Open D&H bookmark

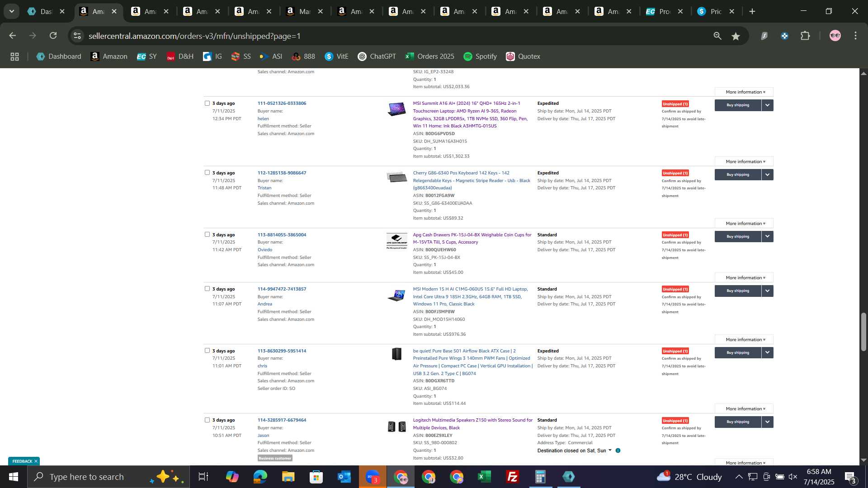tap(180, 56)
